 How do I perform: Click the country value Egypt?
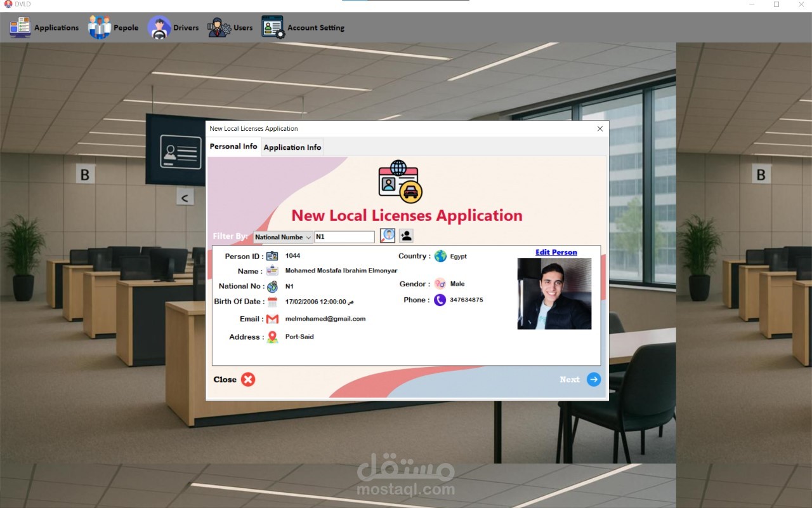coord(459,257)
